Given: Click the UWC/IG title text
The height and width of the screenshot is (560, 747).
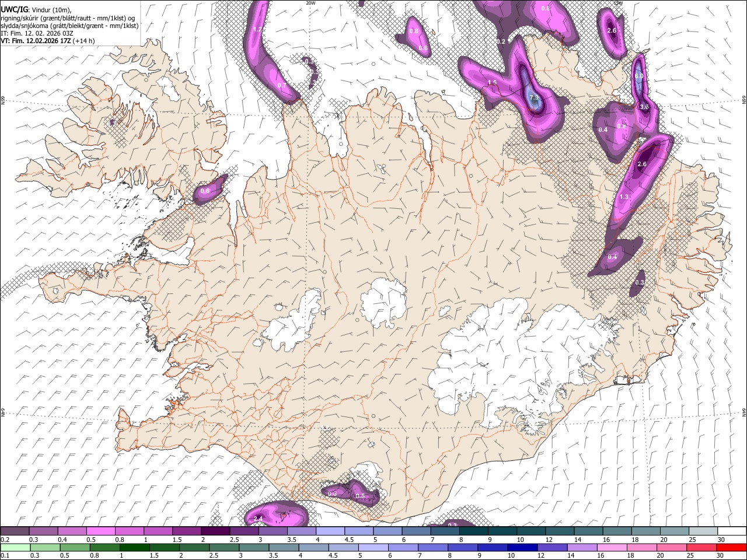Looking at the screenshot, I should click(14, 9).
